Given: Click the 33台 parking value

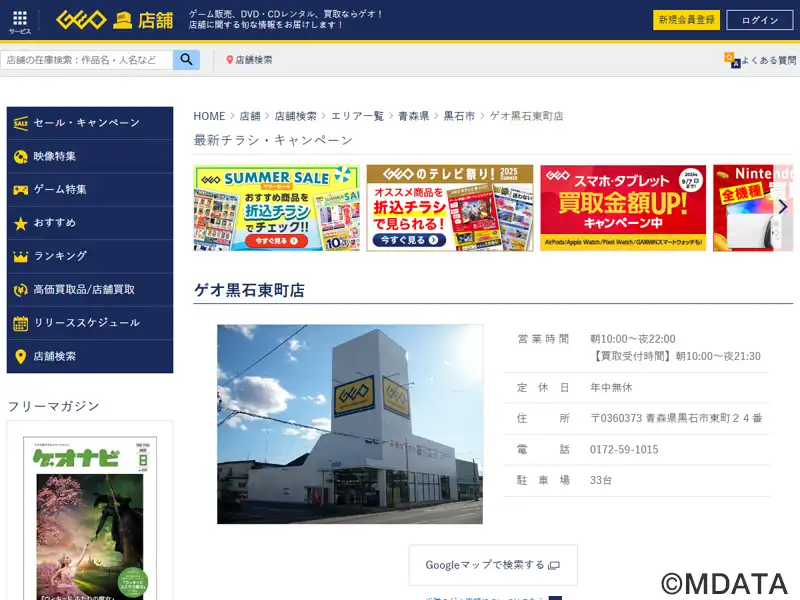Looking at the screenshot, I should coord(601,480).
